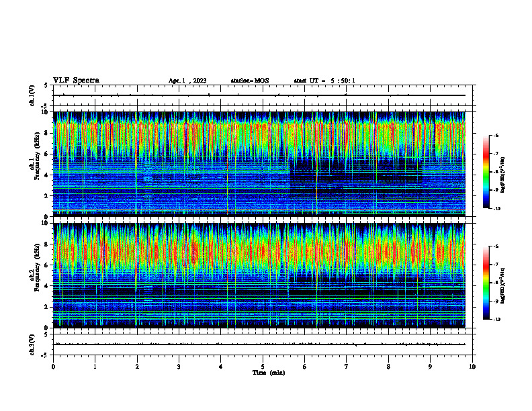Click the '0' tick label on the time axis

click(53, 367)
